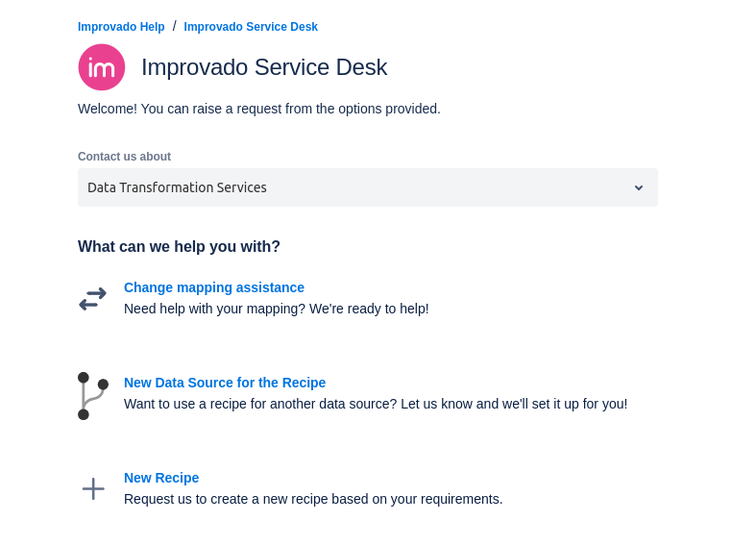The image size is (756, 546).
Task: Click the Contact us about label
Action: (124, 157)
